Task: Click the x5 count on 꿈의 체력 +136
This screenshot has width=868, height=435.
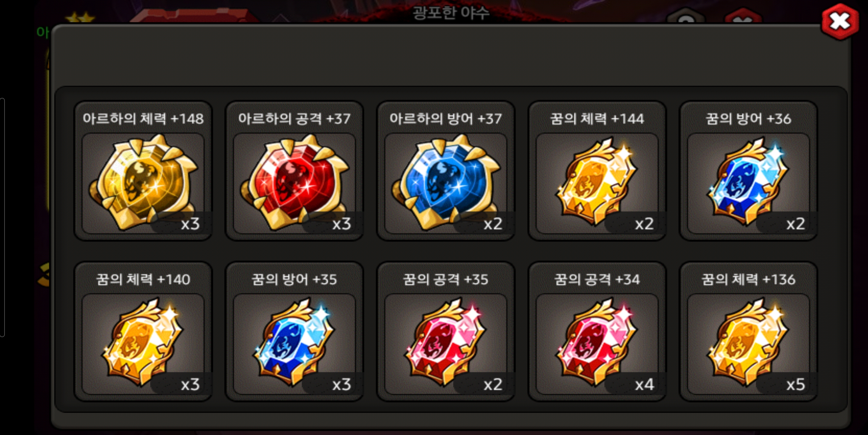Action: (x=795, y=385)
